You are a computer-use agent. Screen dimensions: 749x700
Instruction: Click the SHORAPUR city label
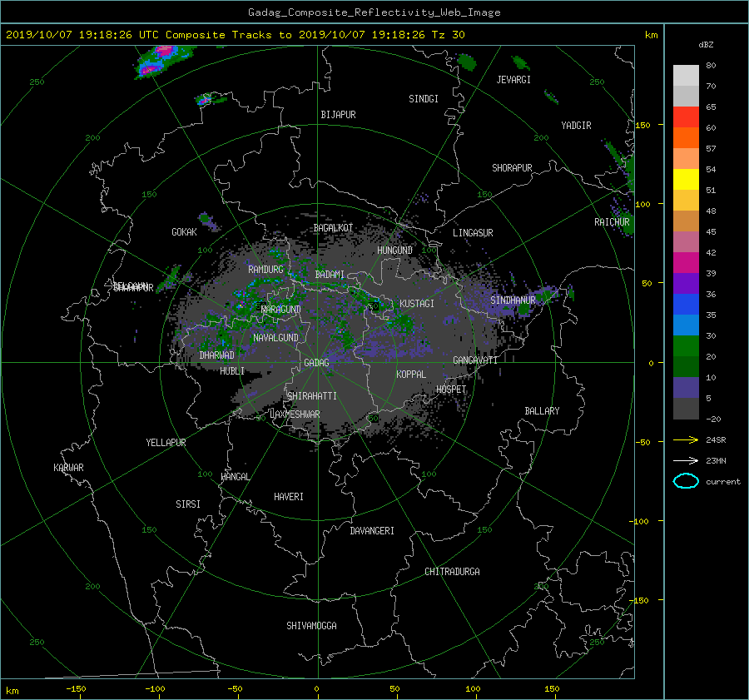click(512, 167)
